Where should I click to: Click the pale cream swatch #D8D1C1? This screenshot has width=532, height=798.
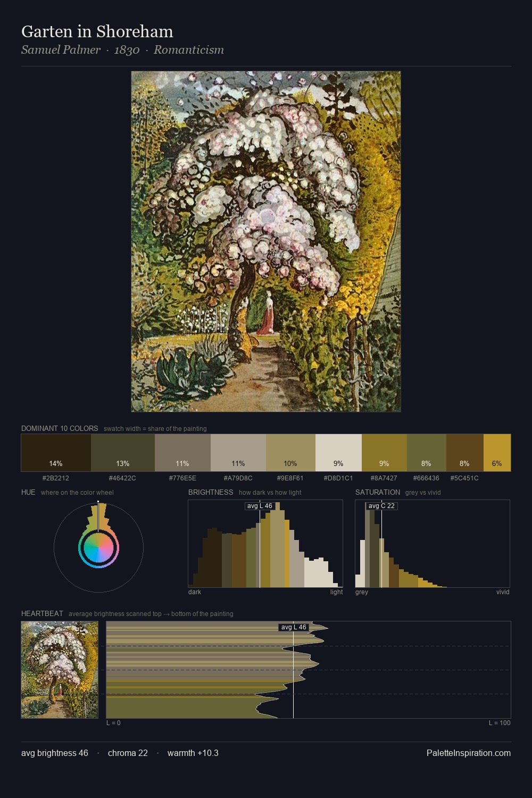point(338,453)
